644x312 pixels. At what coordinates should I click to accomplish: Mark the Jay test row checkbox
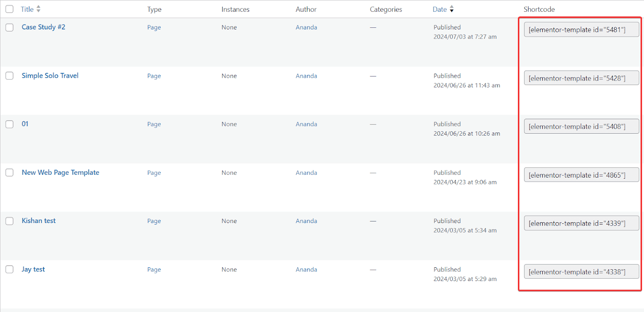click(x=9, y=269)
